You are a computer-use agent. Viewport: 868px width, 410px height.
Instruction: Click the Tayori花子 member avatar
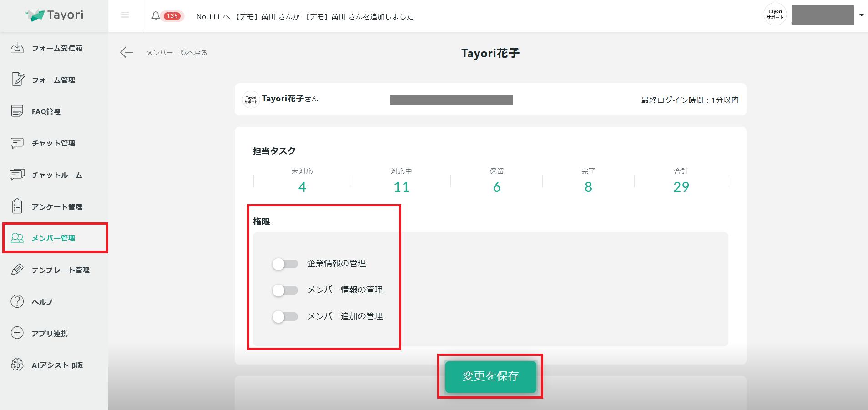251,99
